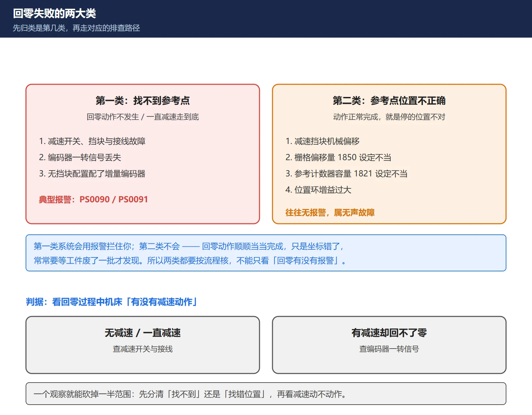Click the slide title 回零失败的两大类
532x415 pixels.
[54, 14]
